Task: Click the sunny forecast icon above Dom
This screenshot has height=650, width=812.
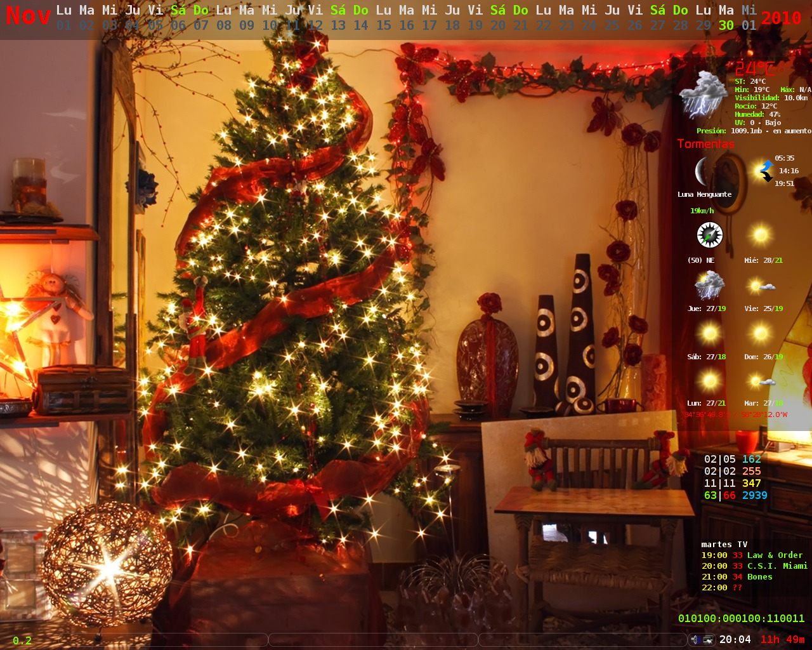Action: [x=760, y=333]
